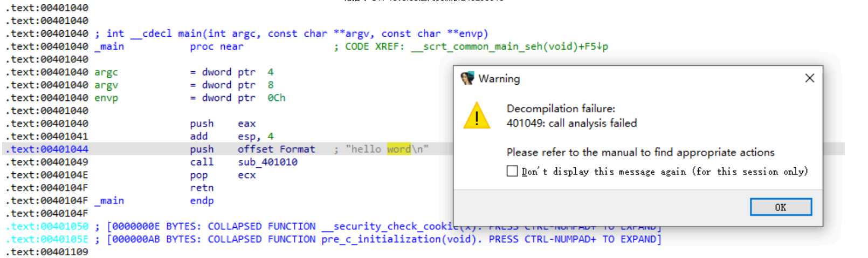Click 'Please refer to the manual' text

tap(640, 152)
